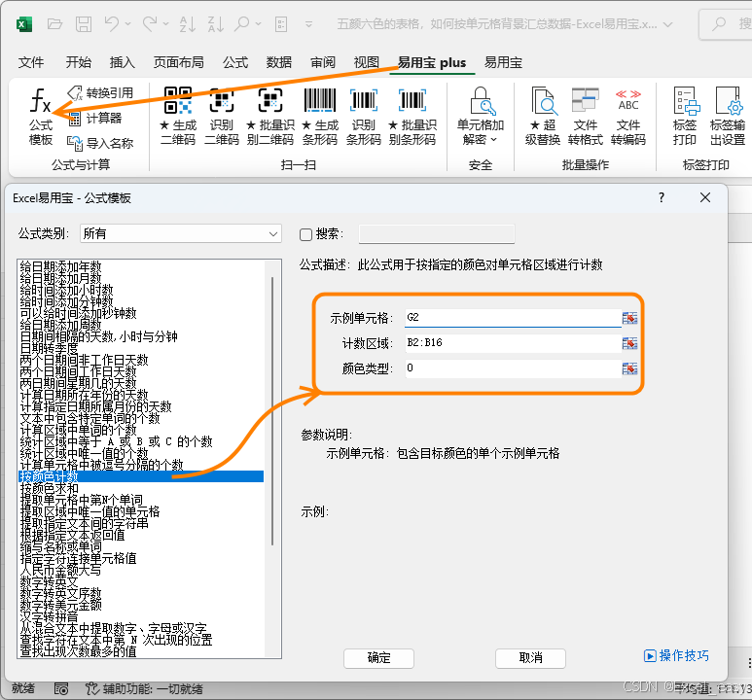Open the 计算器 calculator tool
This screenshot has height=700, width=752.
click(95, 118)
